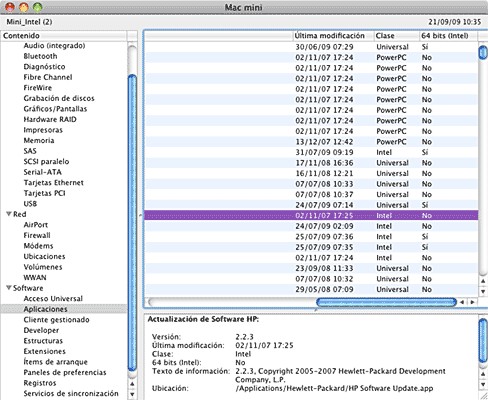Select FireWire in sidebar
The width and height of the screenshot is (488, 400).
point(38,88)
